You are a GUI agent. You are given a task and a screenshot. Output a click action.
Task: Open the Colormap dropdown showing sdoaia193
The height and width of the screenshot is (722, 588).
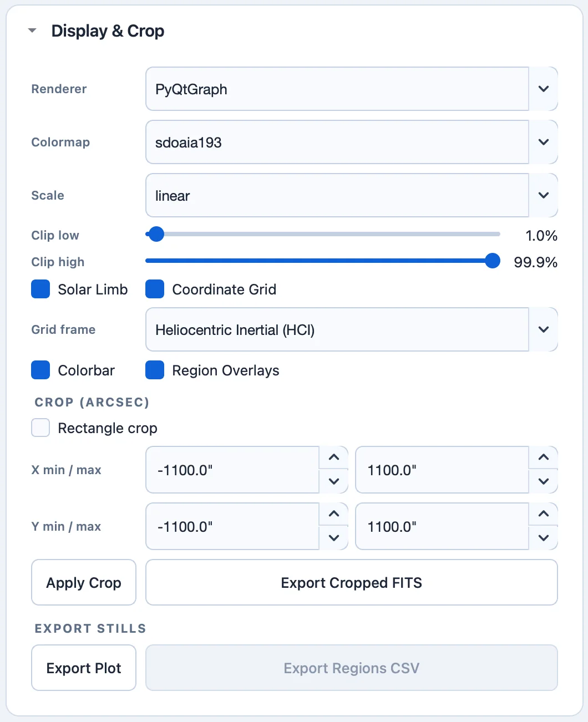point(351,143)
